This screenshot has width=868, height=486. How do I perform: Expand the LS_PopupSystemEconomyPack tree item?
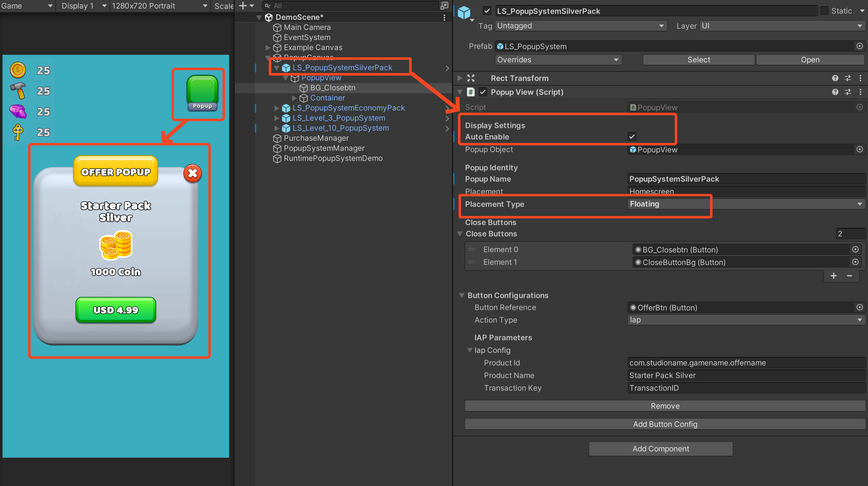tap(277, 108)
